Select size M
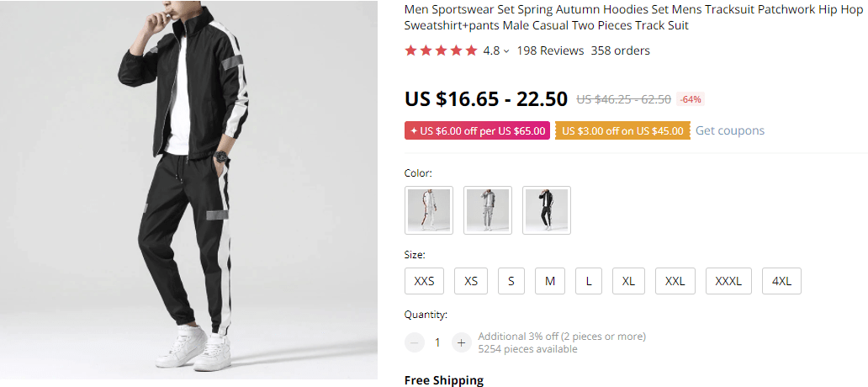The height and width of the screenshot is (387, 868). click(x=550, y=281)
